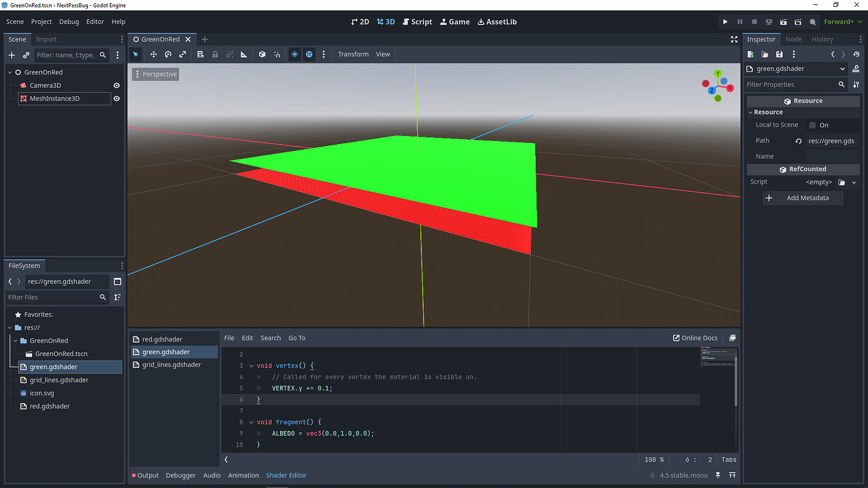This screenshot has height=488, width=868.
Task: Open the Perspective viewport menu
Action: point(156,74)
